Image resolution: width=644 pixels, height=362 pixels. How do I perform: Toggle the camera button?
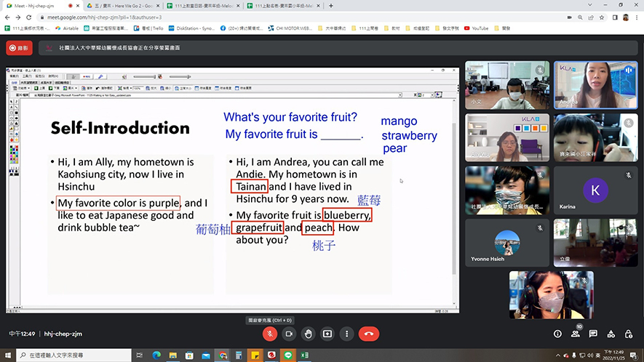[x=289, y=334]
